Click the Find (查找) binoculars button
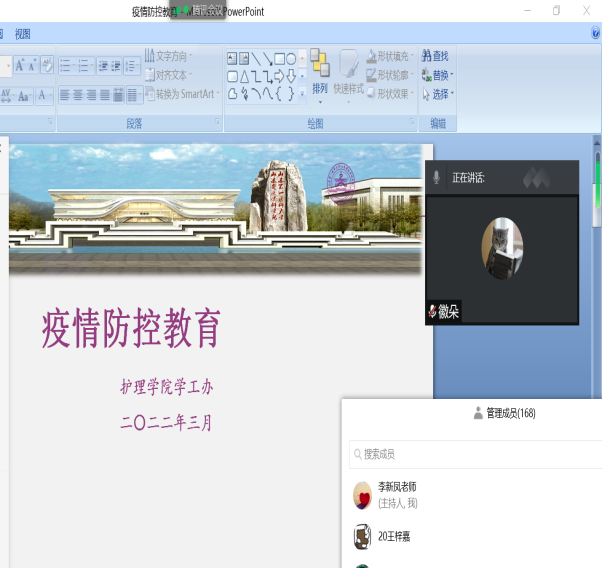This screenshot has height=568, width=602. [x=436, y=56]
